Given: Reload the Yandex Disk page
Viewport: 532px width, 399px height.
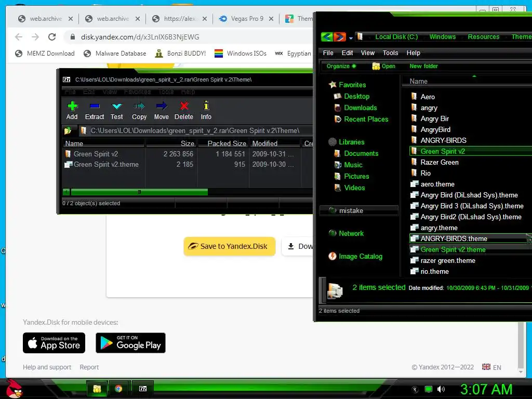Looking at the screenshot, I should (52, 37).
